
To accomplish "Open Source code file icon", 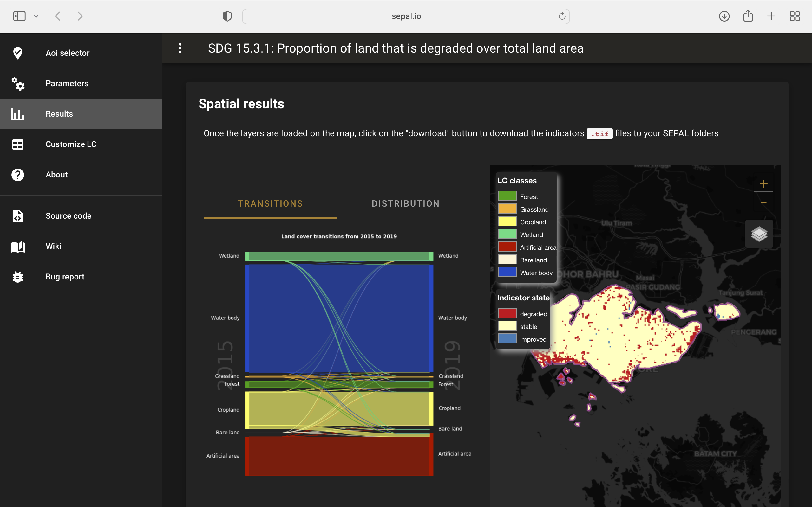I will (x=17, y=216).
